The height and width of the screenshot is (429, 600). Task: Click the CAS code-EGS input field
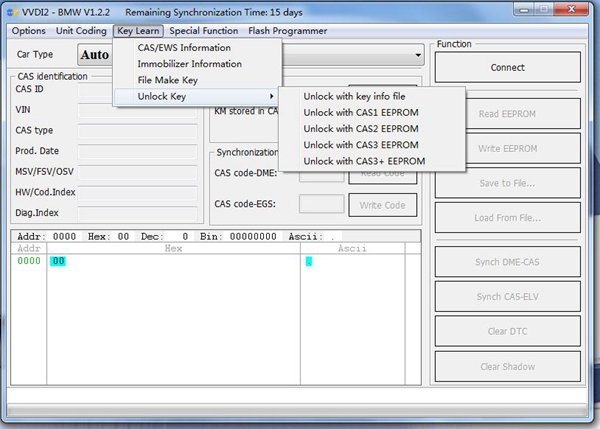(x=321, y=204)
